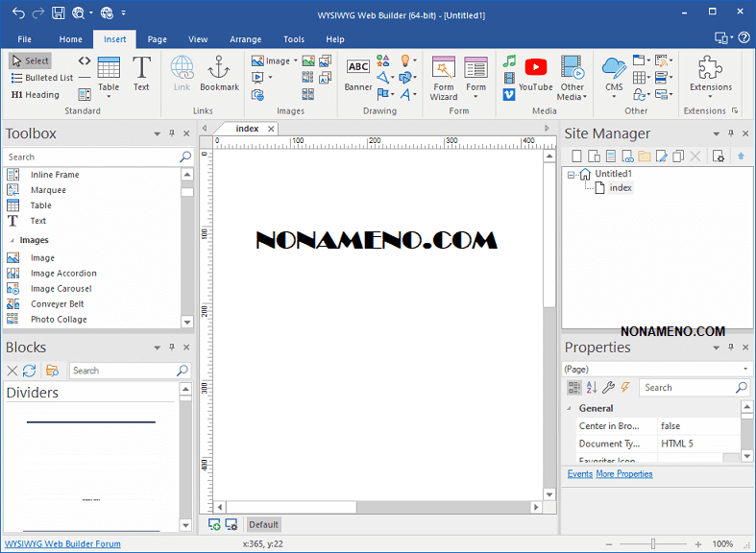Refresh the Blocks panel
This screenshot has width=756, height=553.
coord(30,371)
